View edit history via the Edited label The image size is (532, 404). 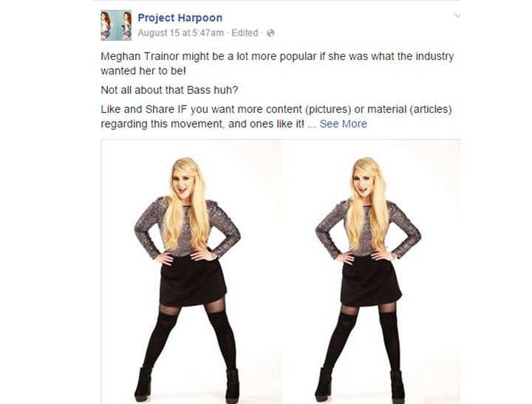245,33
